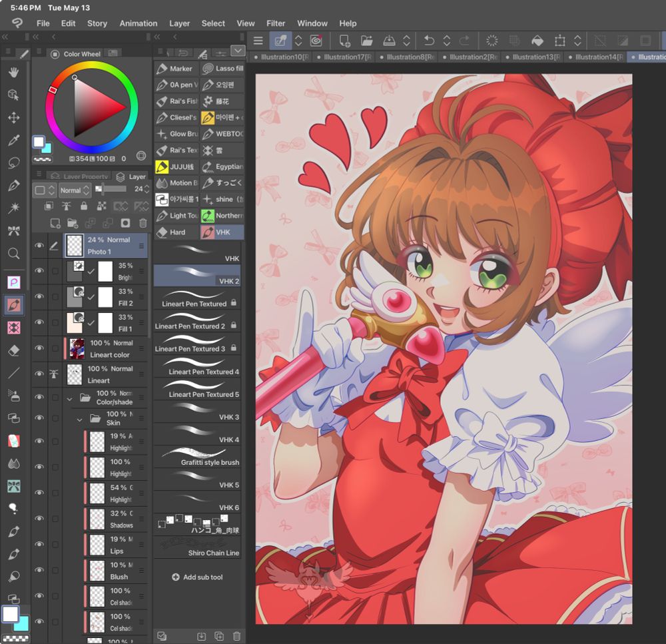Click stepper arrows beside the save icon

point(406,41)
